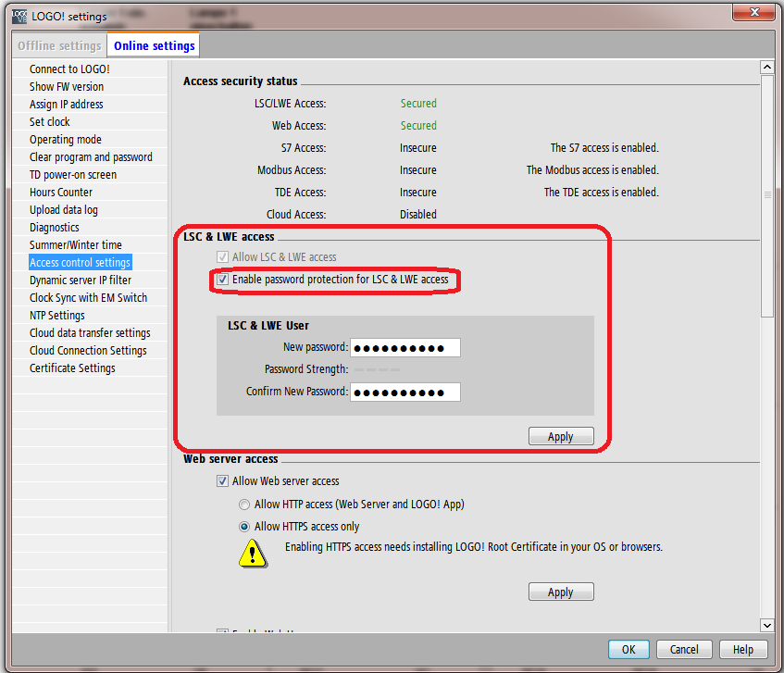Select Operating mode in sidebar
This screenshot has height=673, width=784.
pos(66,139)
